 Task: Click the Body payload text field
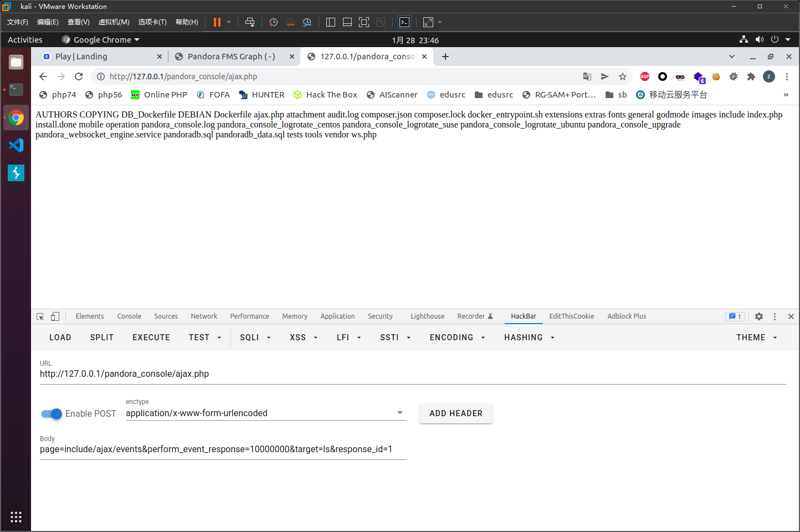[x=223, y=449]
